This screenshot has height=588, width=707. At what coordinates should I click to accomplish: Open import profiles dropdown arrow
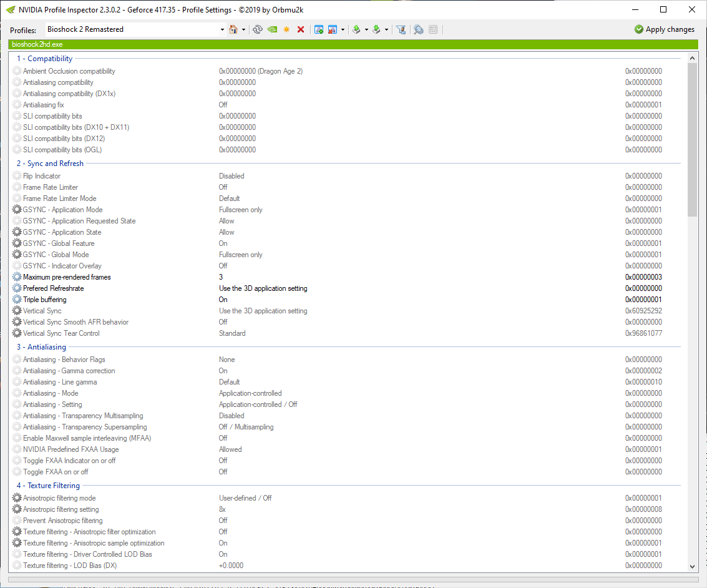(386, 30)
